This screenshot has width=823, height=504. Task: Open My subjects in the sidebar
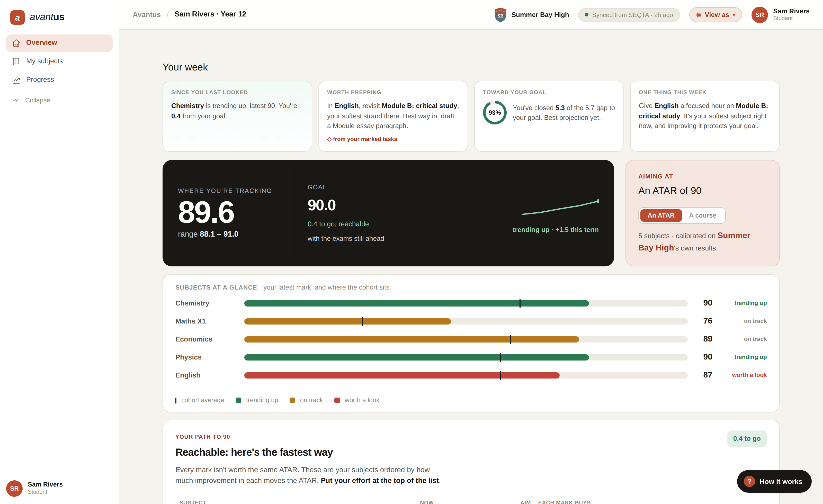(59, 61)
